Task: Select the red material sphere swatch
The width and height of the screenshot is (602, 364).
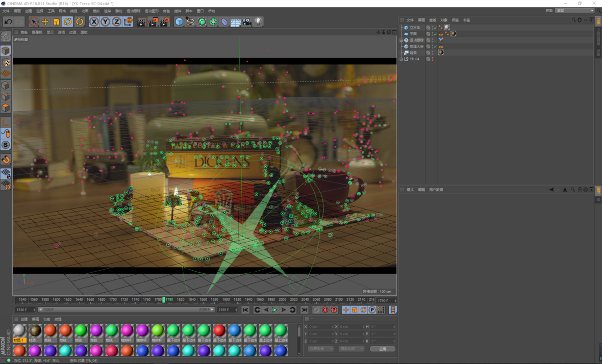Action: pyautogui.click(x=219, y=330)
